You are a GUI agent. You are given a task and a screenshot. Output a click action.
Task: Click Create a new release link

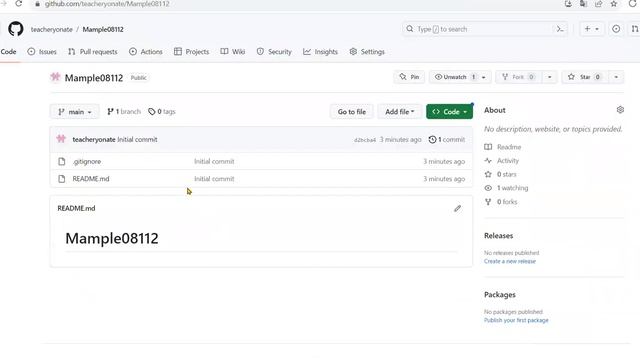510,261
